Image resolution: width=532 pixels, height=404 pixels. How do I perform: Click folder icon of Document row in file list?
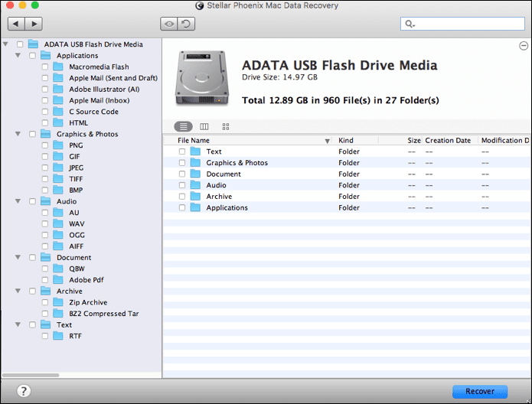pyautogui.click(x=195, y=174)
